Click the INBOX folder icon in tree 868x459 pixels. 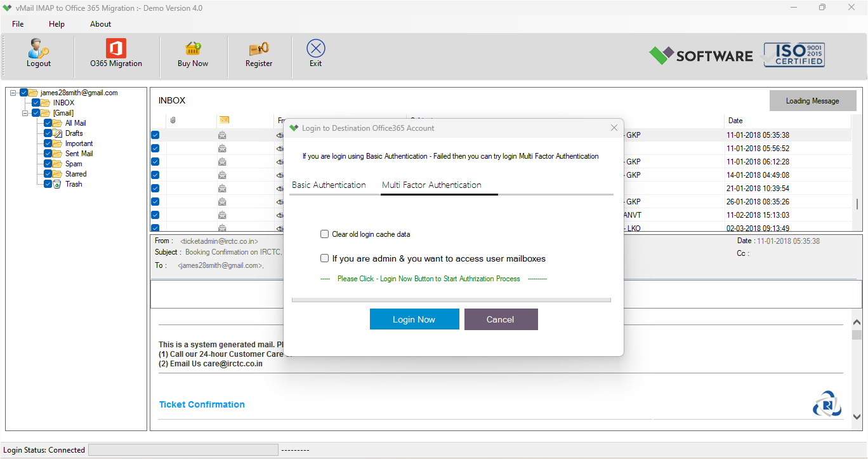click(x=46, y=103)
